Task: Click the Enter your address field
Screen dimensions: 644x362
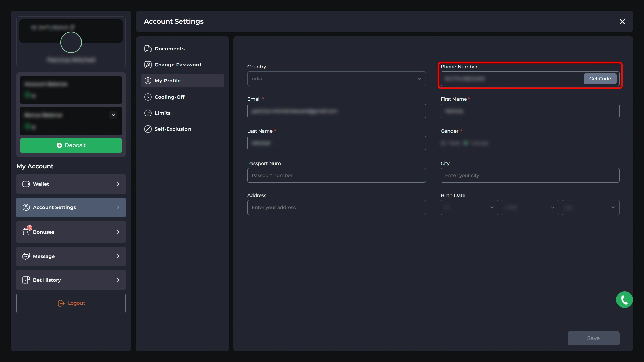Action: click(x=336, y=207)
